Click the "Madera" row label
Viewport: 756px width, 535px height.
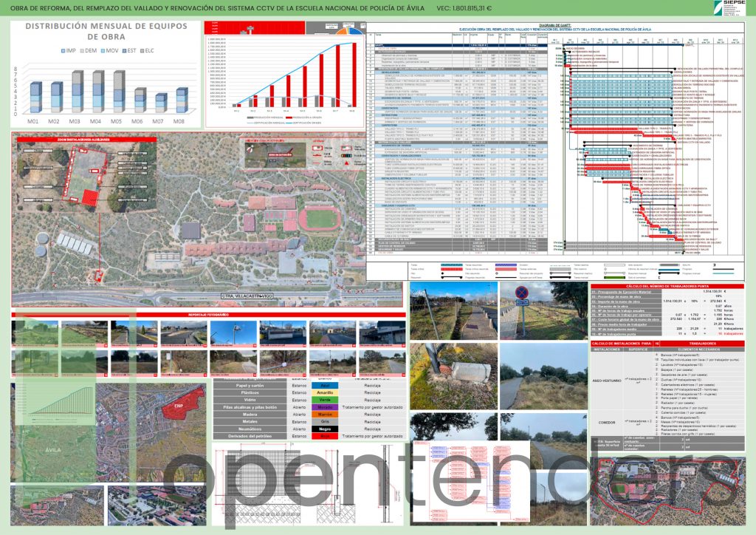(250, 415)
